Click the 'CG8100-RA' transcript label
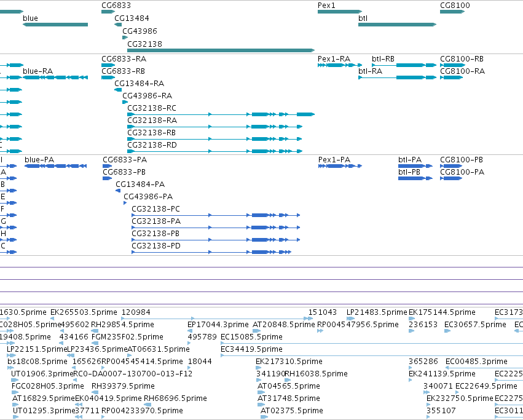Screen dimensions: 523x420 click(463, 71)
